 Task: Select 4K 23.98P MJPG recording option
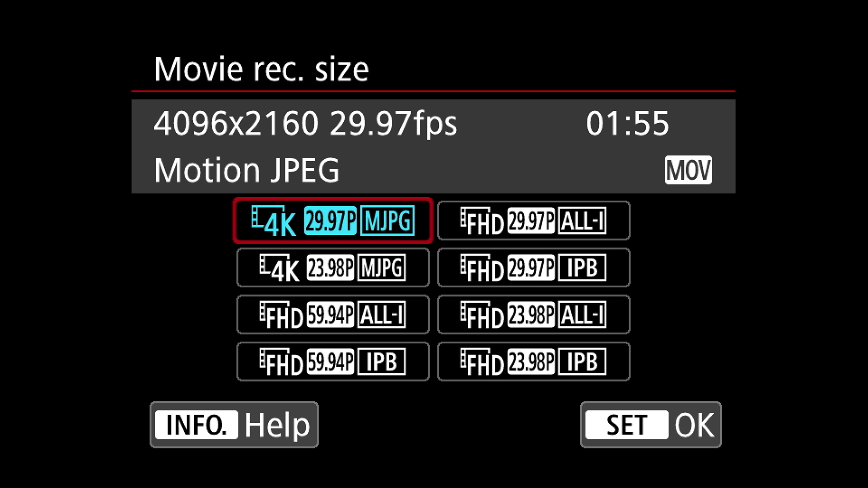click(x=333, y=267)
